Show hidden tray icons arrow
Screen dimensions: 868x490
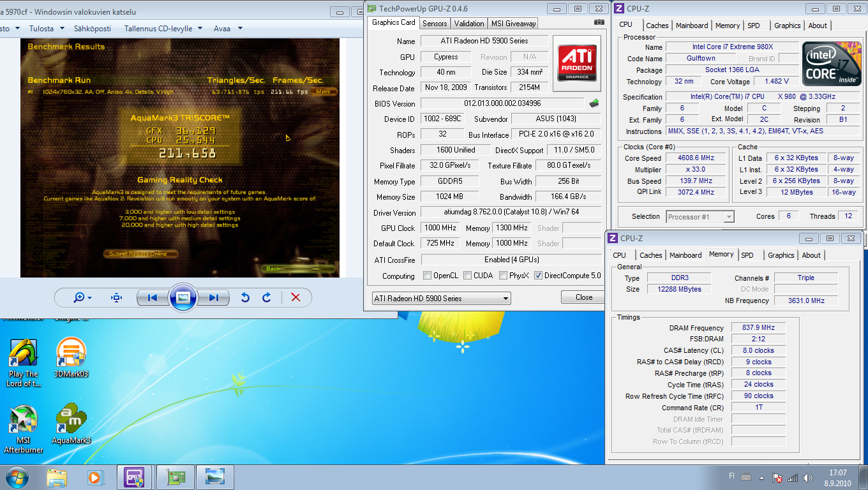click(761, 477)
